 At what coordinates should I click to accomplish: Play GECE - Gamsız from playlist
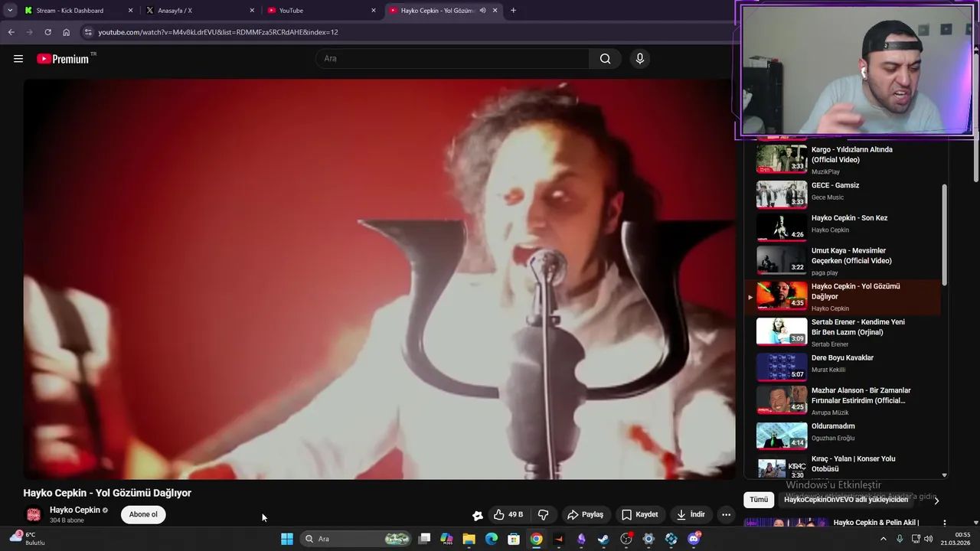pos(842,194)
